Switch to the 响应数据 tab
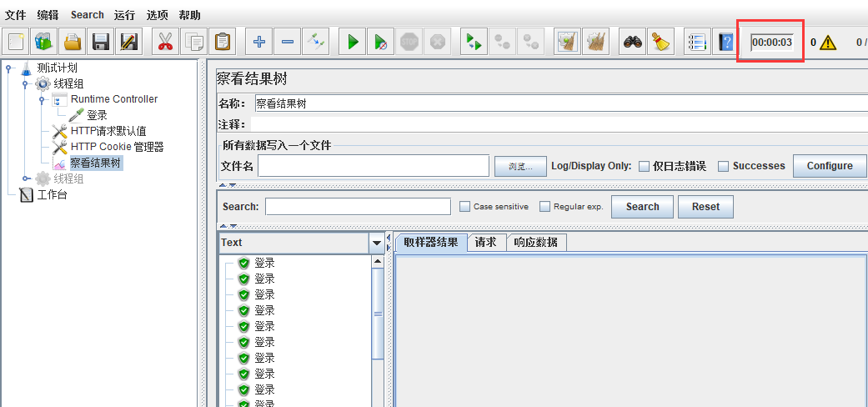The height and width of the screenshot is (407, 868). coord(535,243)
